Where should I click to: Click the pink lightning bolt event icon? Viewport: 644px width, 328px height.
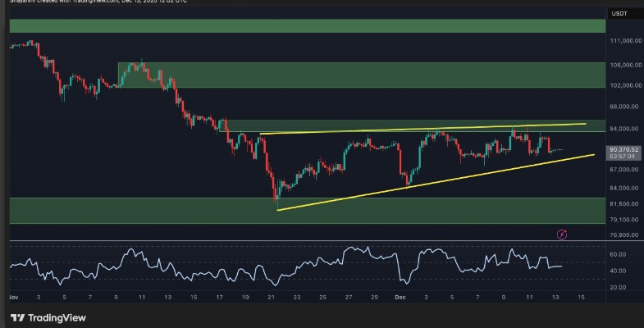pyautogui.click(x=562, y=235)
